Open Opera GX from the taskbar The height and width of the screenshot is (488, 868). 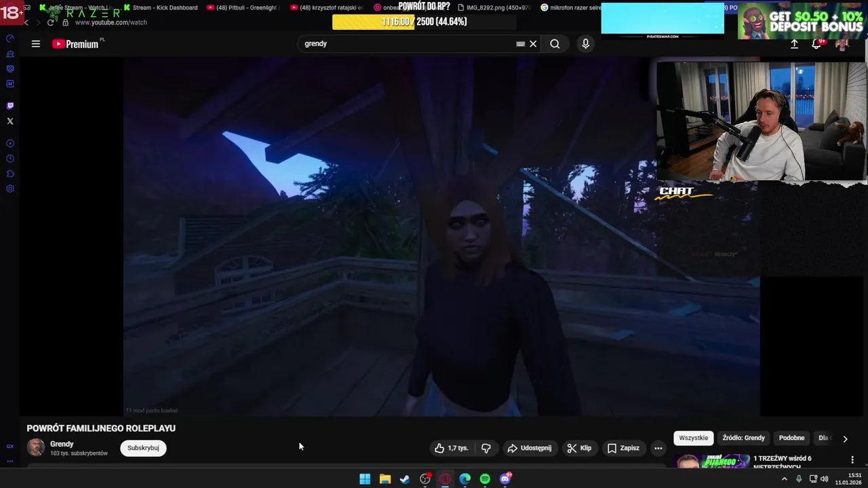coord(445,479)
